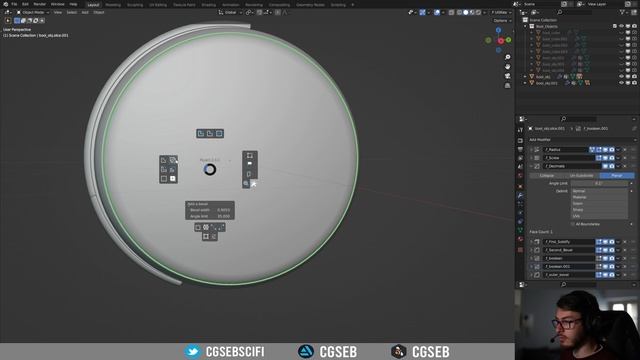640x360 pixels.
Task: Toggle camera view gizmo
Action: coord(507,76)
